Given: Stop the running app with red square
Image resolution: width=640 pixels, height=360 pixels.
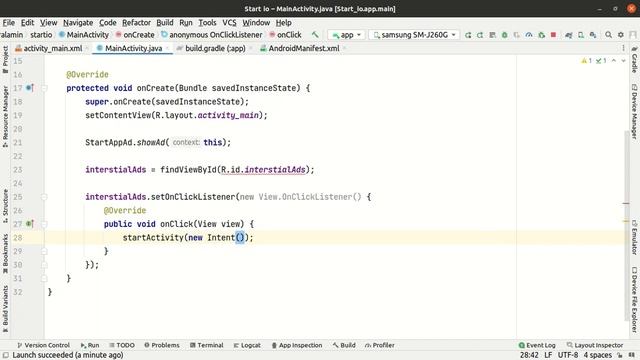Looking at the screenshot, I should click(x=553, y=35).
